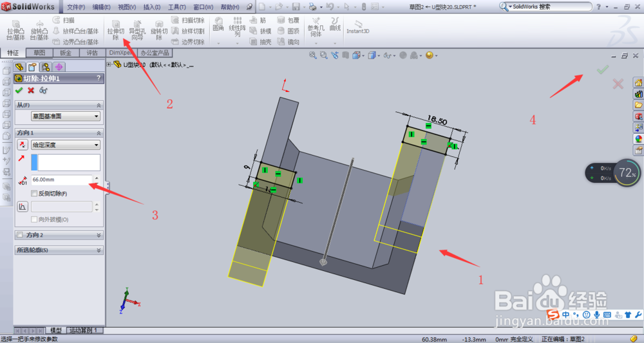Click the 扫描切除 swept cut tool
Viewport: 644px width, 343px height.
187,20
